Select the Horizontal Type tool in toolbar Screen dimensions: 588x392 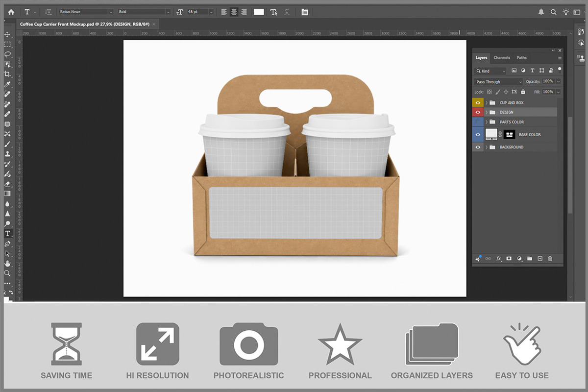point(7,234)
